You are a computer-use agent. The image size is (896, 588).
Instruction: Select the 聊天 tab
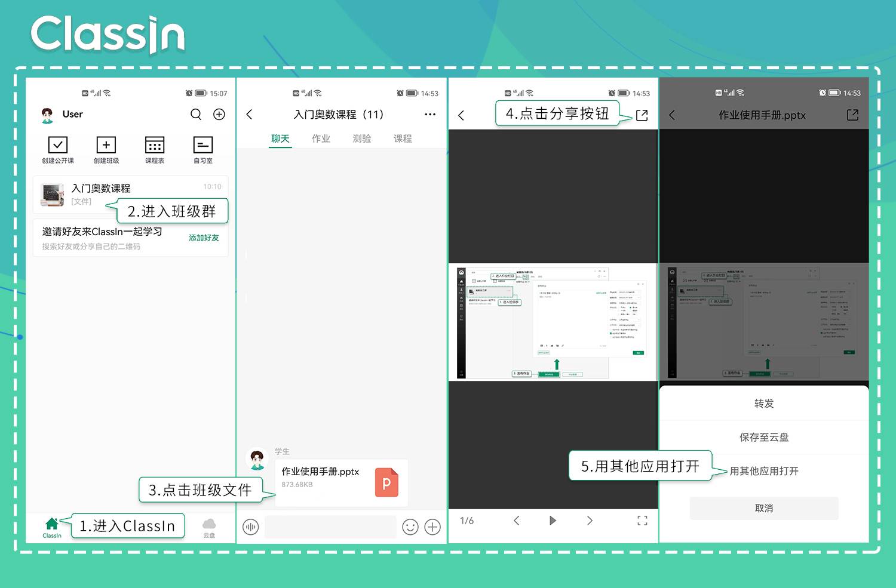[x=280, y=138]
